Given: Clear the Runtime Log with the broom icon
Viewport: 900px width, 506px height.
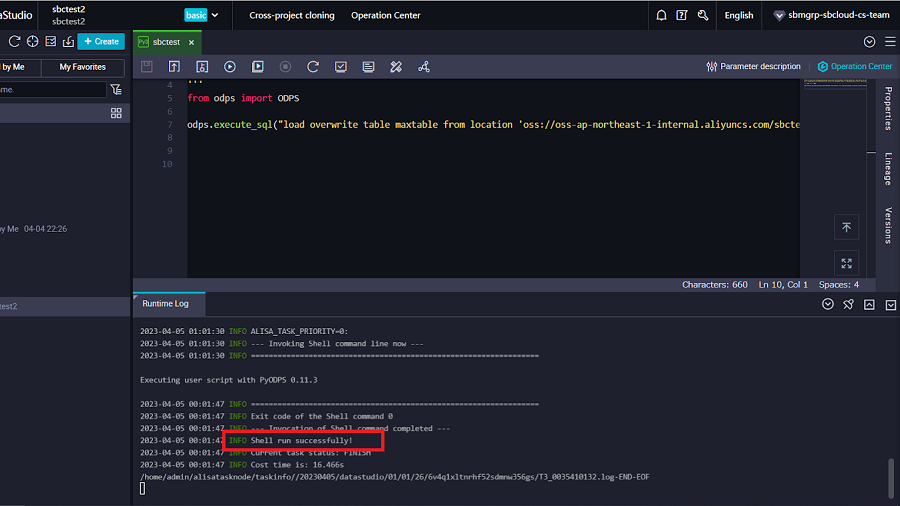Looking at the screenshot, I should 848,304.
